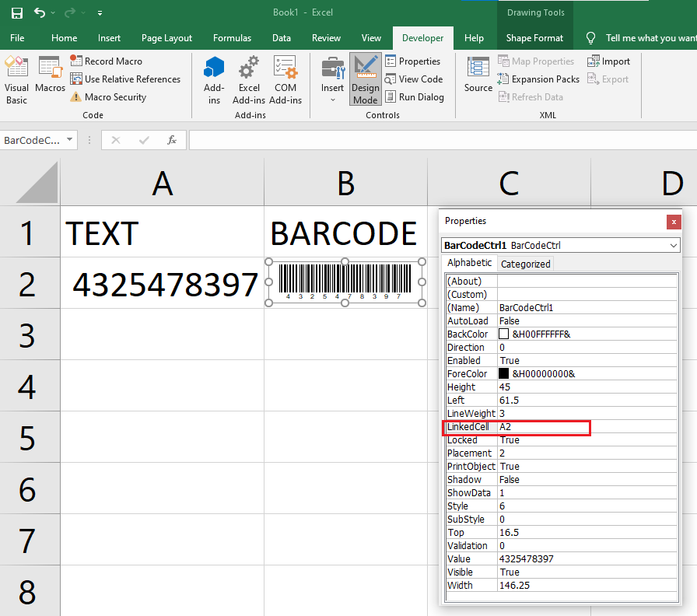The image size is (697, 616).
Task: Close the Properties window
Action: point(674,222)
